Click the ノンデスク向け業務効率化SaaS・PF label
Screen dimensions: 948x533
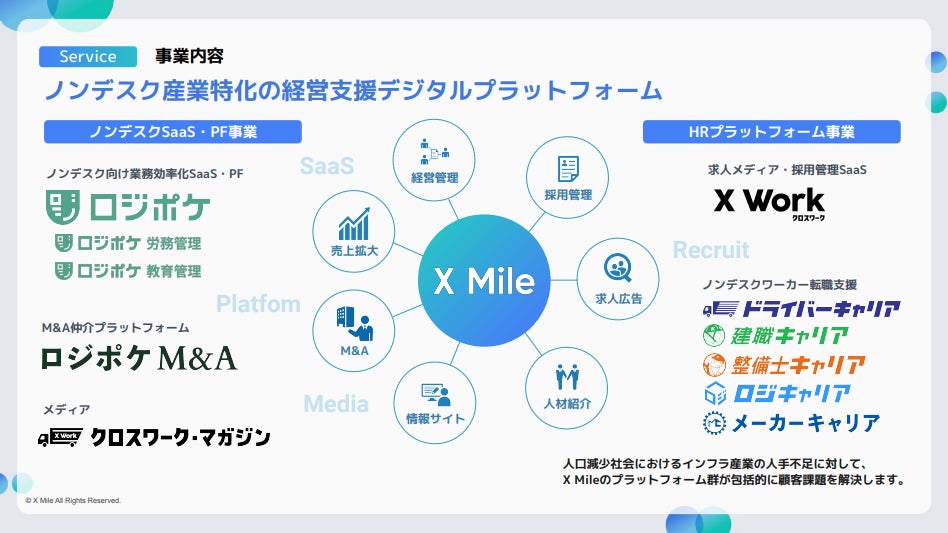[x=145, y=174]
